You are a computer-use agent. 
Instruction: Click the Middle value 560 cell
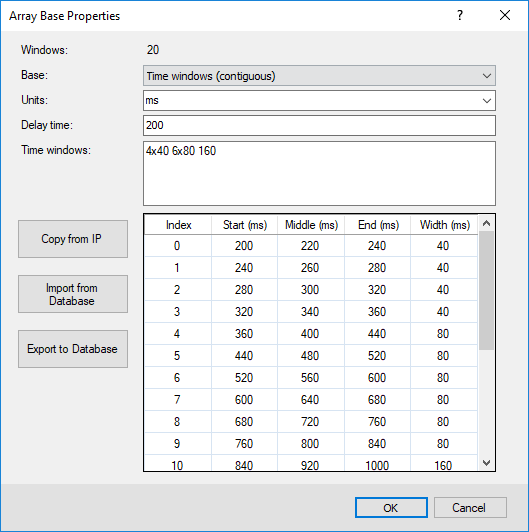[x=310, y=378]
